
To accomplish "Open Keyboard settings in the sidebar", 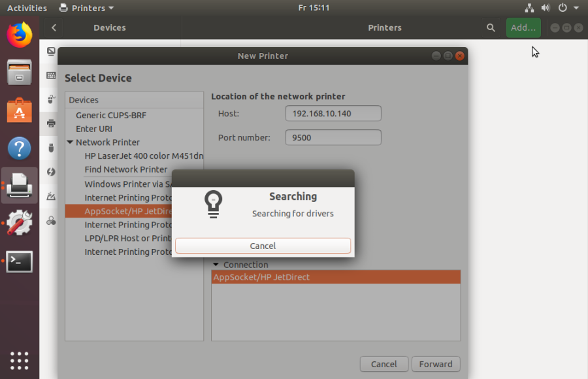I will [50, 76].
